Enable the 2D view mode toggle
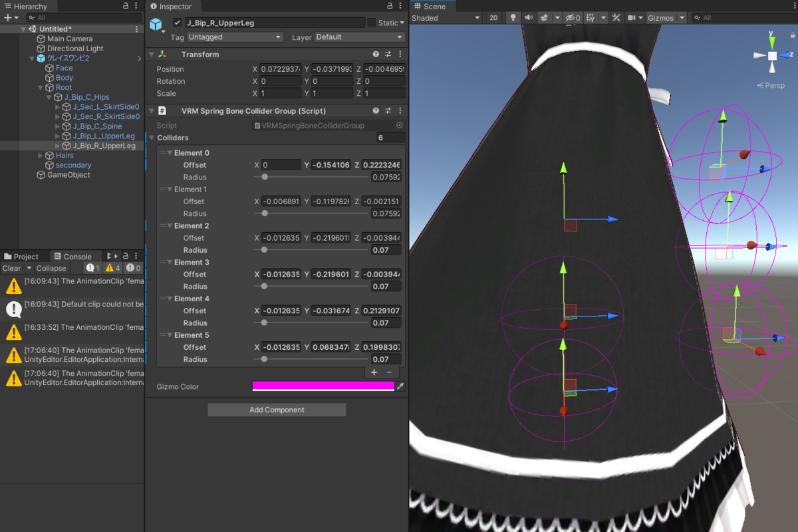The height and width of the screenshot is (532, 798). (493, 17)
